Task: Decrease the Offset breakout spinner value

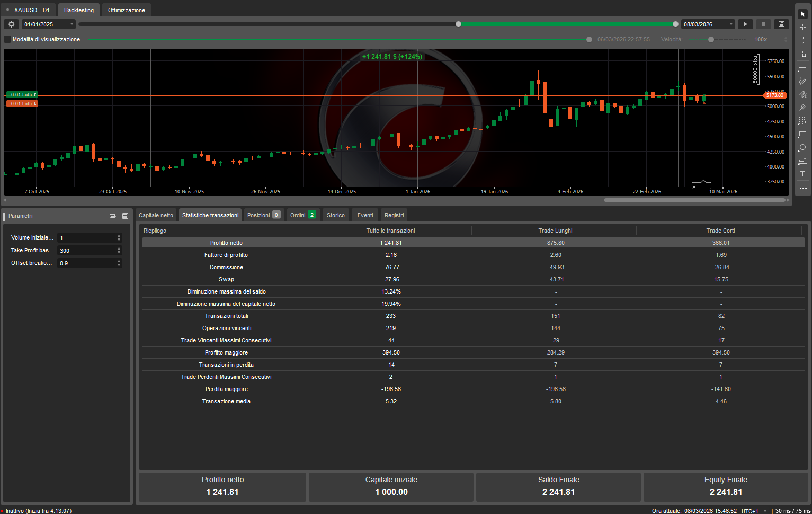Action: point(119,265)
